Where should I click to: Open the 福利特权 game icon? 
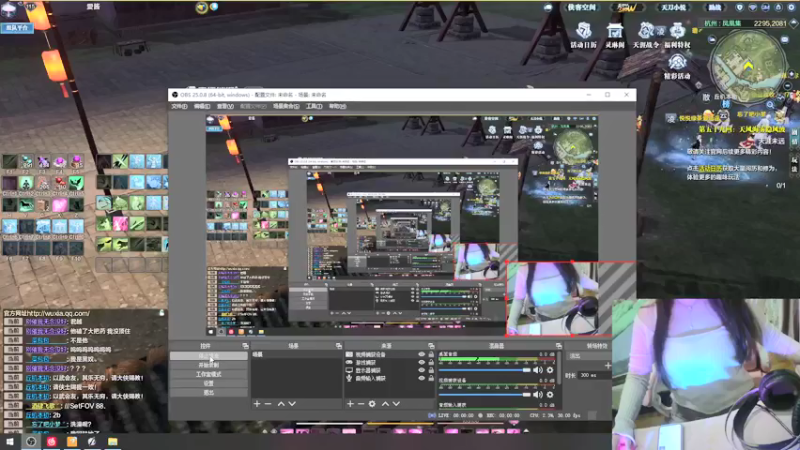pyautogui.click(x=677, y=35)
